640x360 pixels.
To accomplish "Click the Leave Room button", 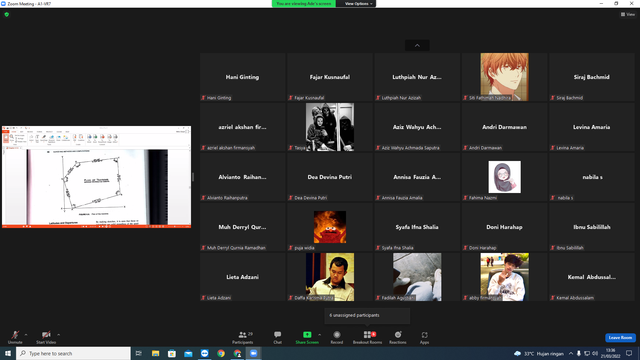I will coord(620,338).
